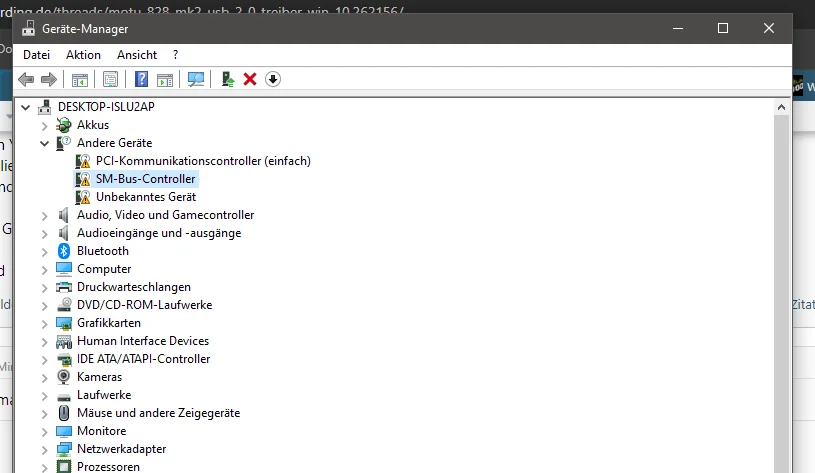Expand the Akkus category
815x473 pixels.
[x=45, y=126]
